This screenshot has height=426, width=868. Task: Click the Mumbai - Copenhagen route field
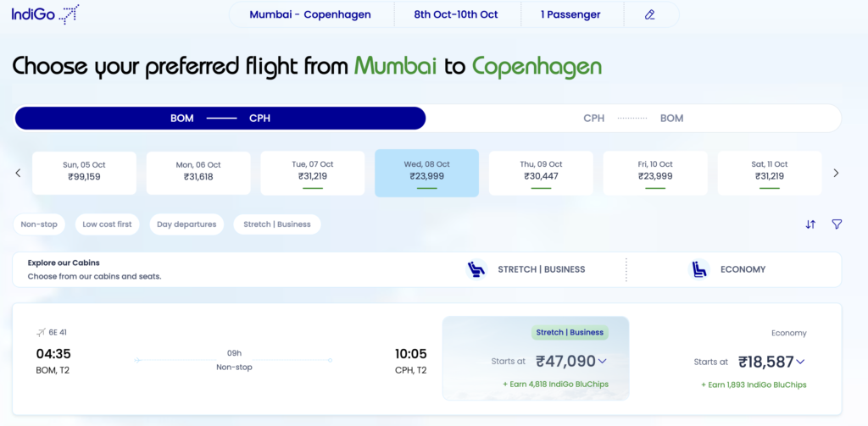(x=310, y=14)
